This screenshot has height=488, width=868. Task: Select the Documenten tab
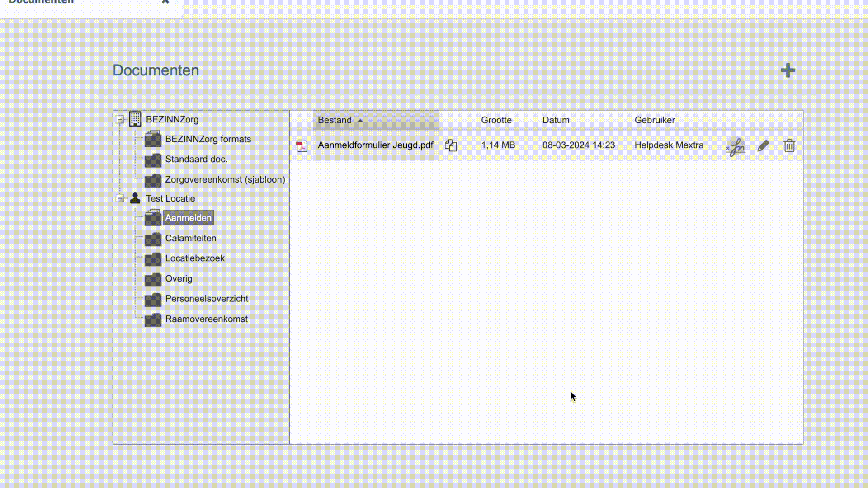[42, 2]
